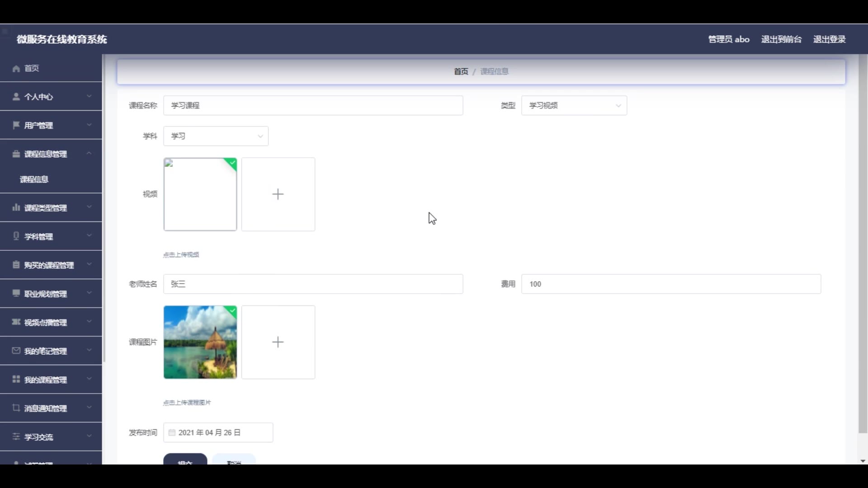Open the 学科 dropdown showing 学习
Viewport: 868px width, 488px height.
[216, 136]
